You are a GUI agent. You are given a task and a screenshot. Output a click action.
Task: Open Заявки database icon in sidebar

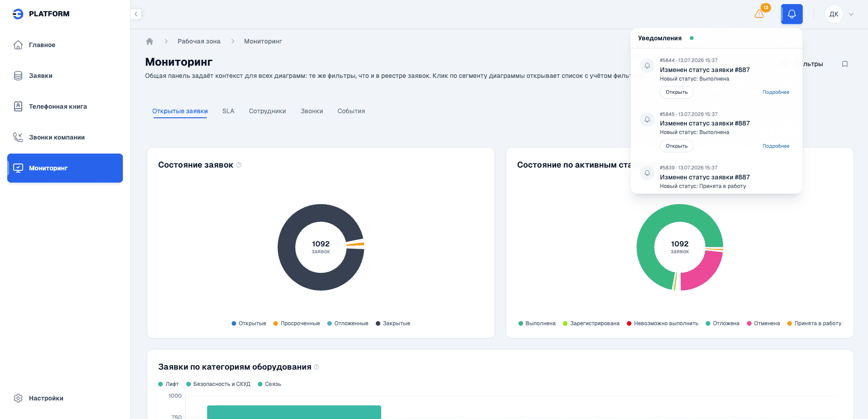18,76
